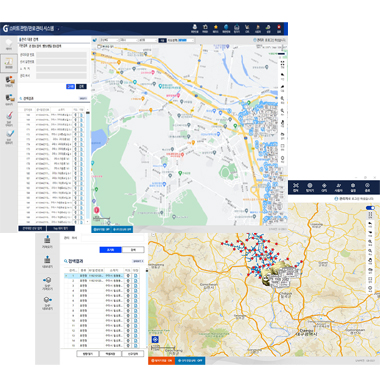Click the blue search button in upper form
The image size is (380, 380).
70,86
